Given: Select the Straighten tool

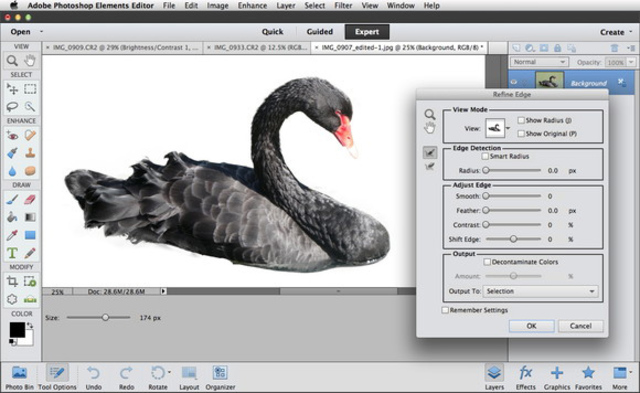Looking at the screenshot, I should click(30, 299).
